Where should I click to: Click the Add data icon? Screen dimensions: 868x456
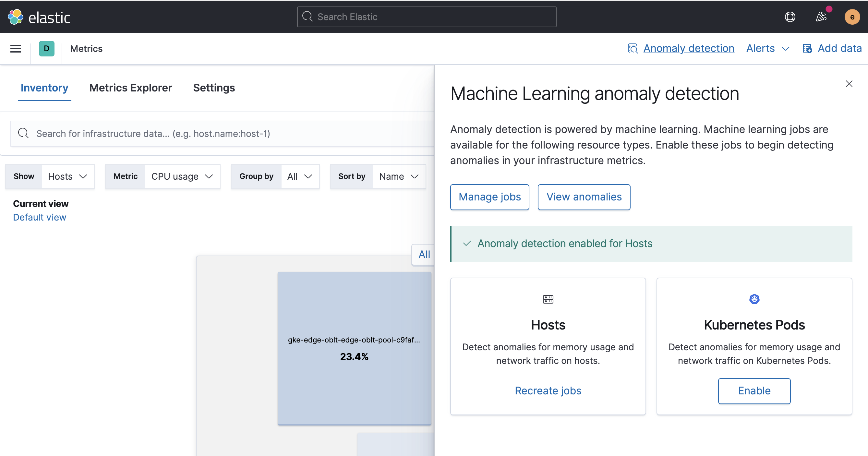click(x=807, y=48)
